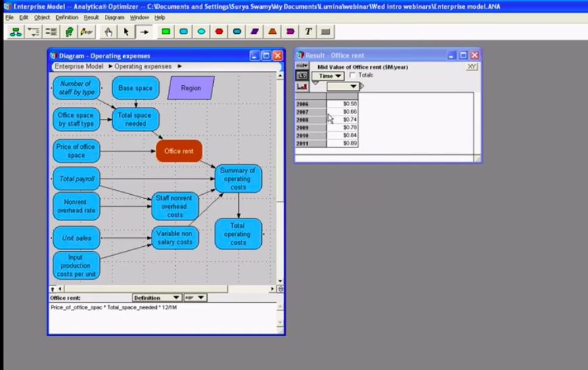Select the Variable non salary costs node
The width and height of the screenshot is (588, 370).
175,237
